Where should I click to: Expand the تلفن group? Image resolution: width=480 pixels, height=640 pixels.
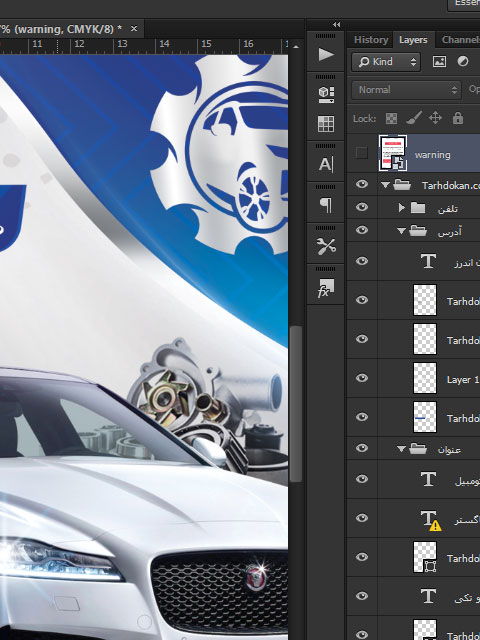pyautogui.click(x=402, y=208)
